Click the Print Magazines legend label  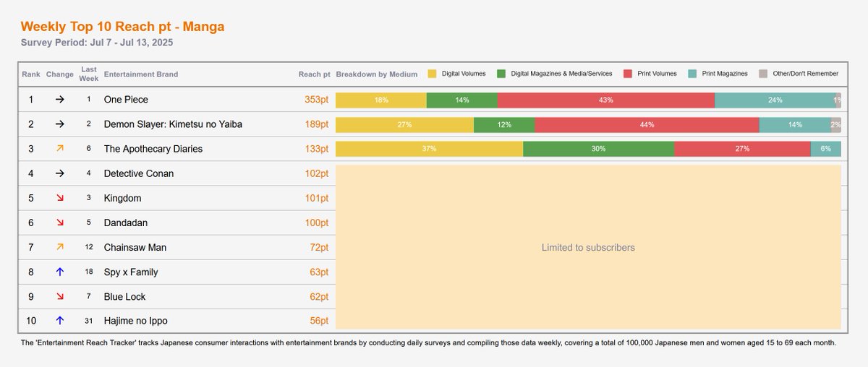point(725,74)
